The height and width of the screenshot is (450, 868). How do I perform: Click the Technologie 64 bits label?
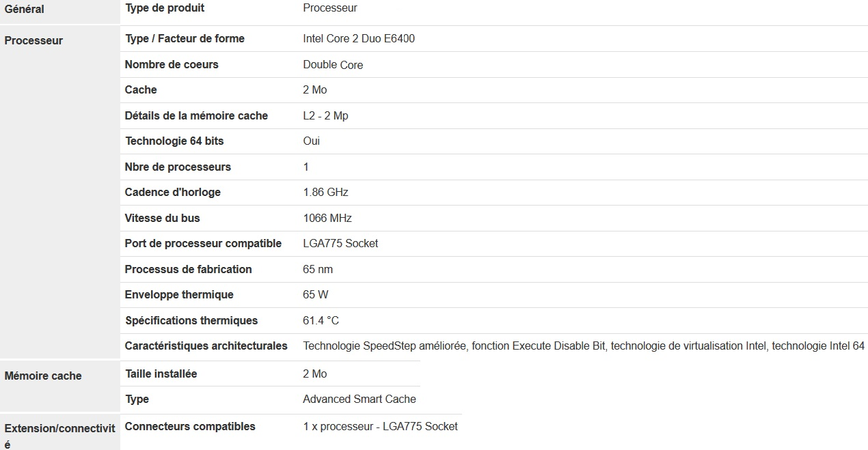pos(174,141)
